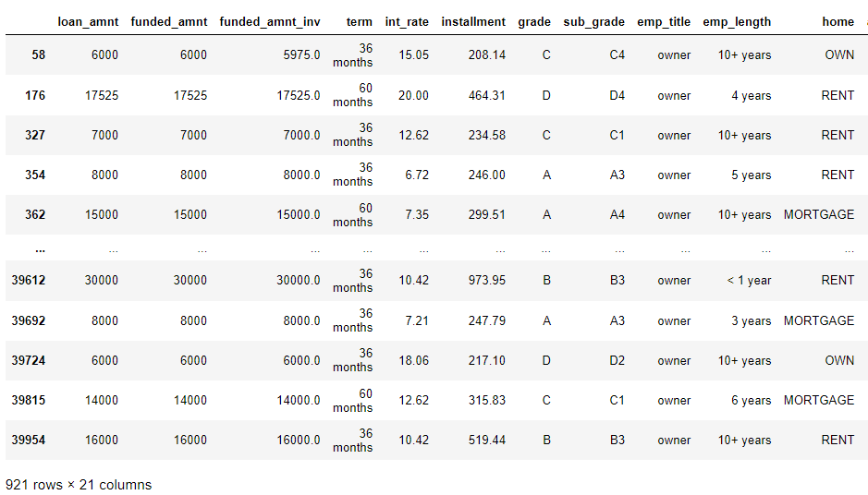The image size is (868, 495).
Task: Select the grade column header
Action: click(534, 21)
